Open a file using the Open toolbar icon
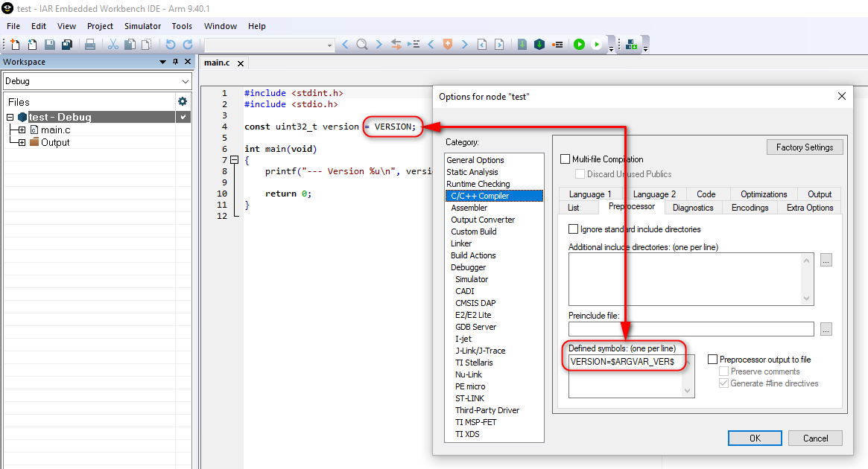This screenshot has width=868, height=469. [x=31, y=44]
